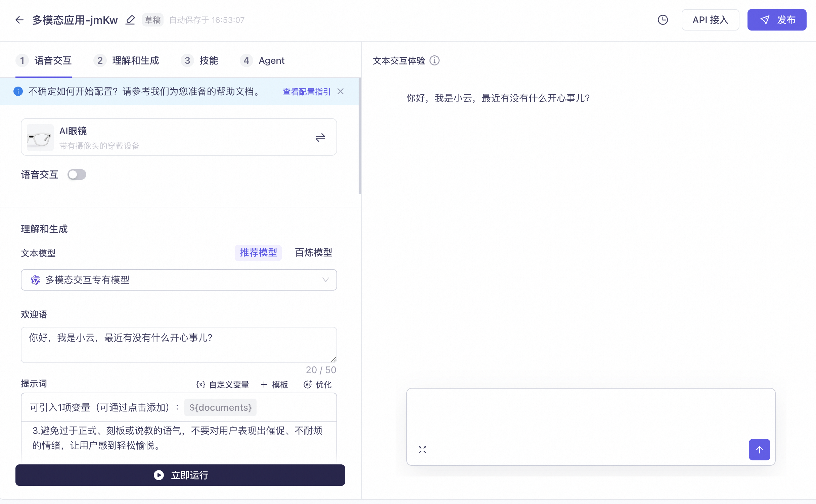
Task: Click the pencil icon to rename app
Action: 130,20
